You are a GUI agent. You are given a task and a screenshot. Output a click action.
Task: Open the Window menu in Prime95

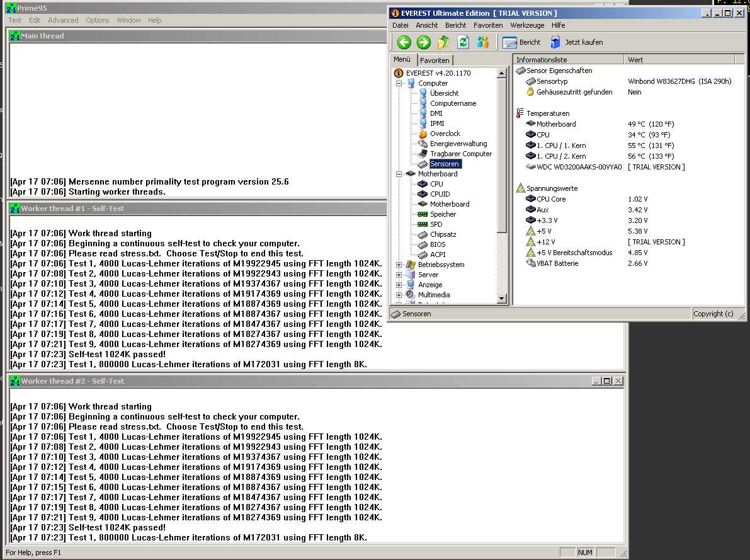click(128, 20)
